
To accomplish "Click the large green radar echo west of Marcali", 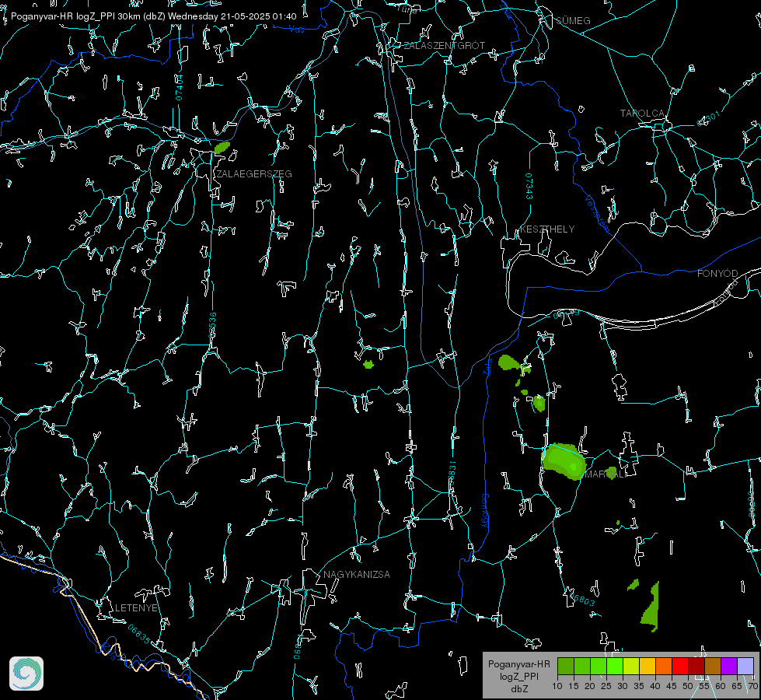I will [564, 461].
